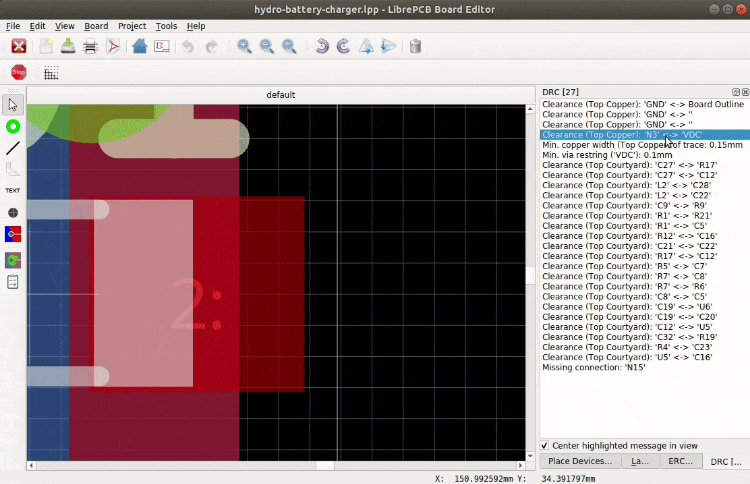750x484 pixels.
Task: Float the DRC dock panel
Action: [x=735, y=91]
